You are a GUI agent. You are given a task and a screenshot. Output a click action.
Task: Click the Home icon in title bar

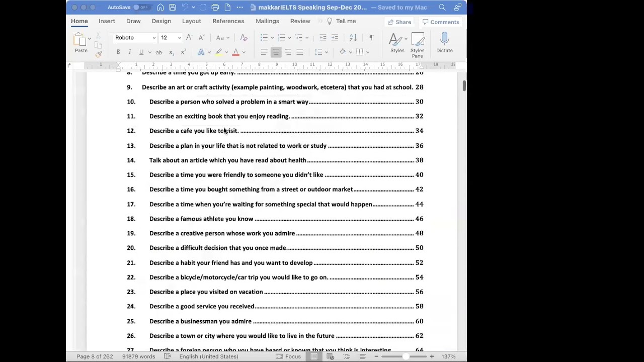pos(160,7)
